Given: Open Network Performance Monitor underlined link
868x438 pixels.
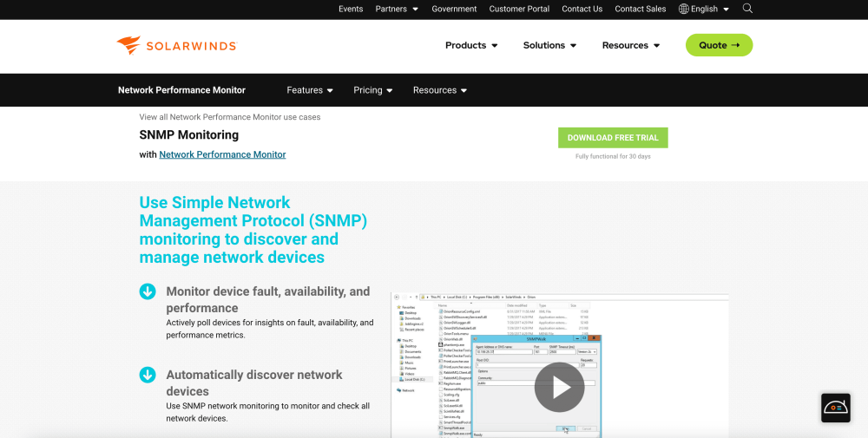Looking at the screenshot, I should [x=222, y=155].
